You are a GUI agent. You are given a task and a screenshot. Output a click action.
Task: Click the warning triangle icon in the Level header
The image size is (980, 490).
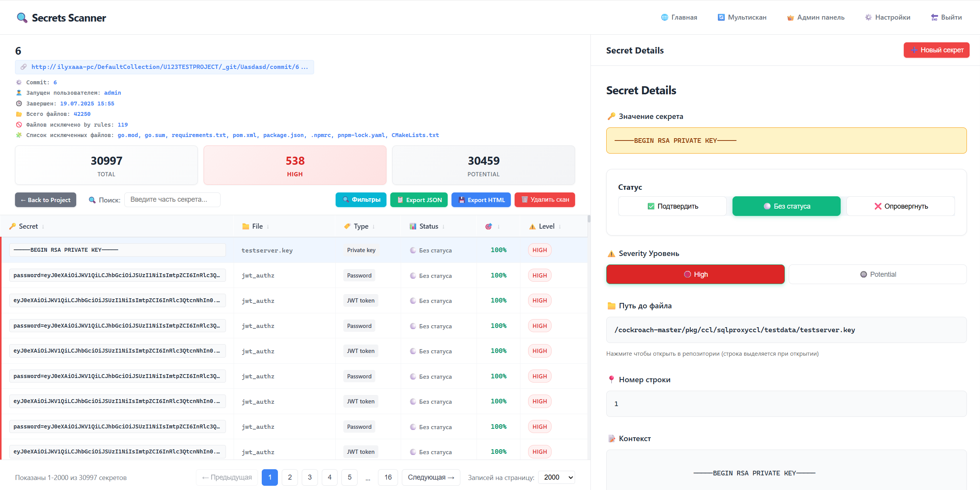(532, 226)
